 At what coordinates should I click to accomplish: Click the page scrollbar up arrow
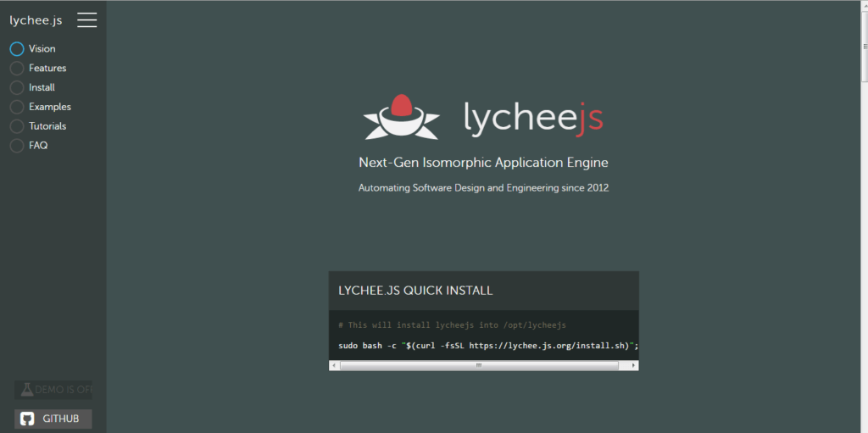coord(864,4)
